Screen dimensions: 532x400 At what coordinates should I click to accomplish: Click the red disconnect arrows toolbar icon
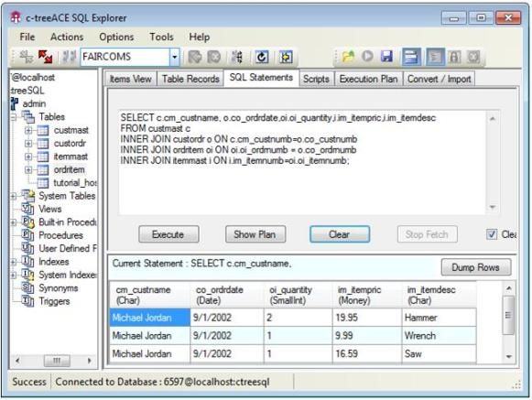tap(45, 57)
